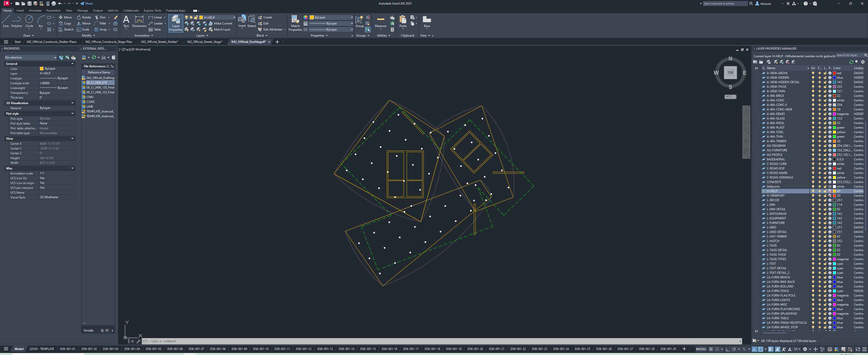868x355 pixels.
Task: Open color swatch for A-WA-DEMO magenta layer
Action: [834, 114]
